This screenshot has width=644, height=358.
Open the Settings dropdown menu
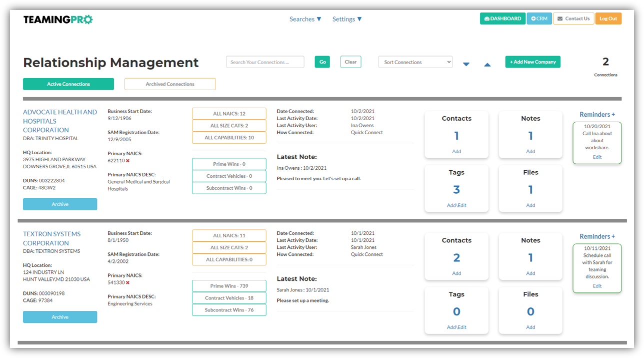pos(347,19)
